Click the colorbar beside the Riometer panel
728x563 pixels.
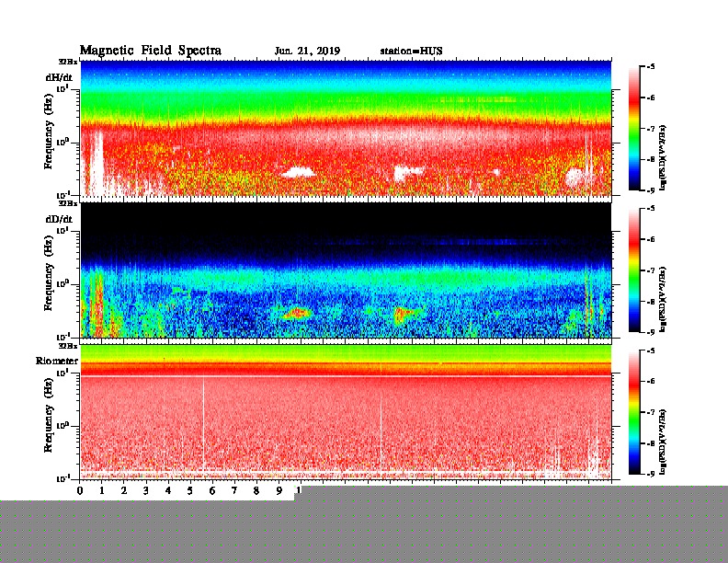[x=634, y=412]
